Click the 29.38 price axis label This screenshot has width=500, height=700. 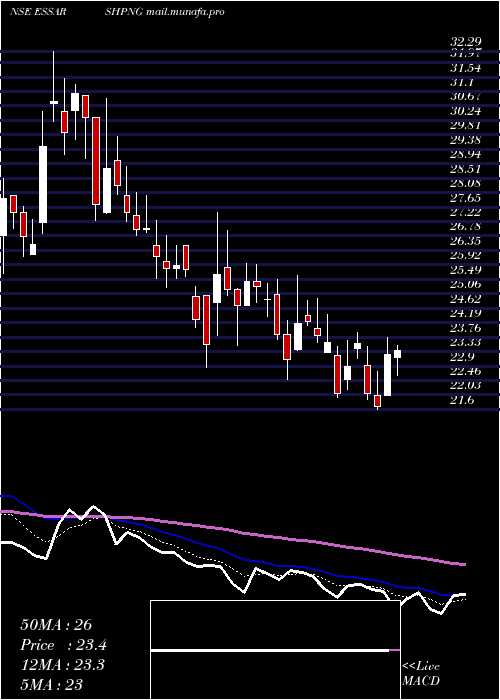466,140
